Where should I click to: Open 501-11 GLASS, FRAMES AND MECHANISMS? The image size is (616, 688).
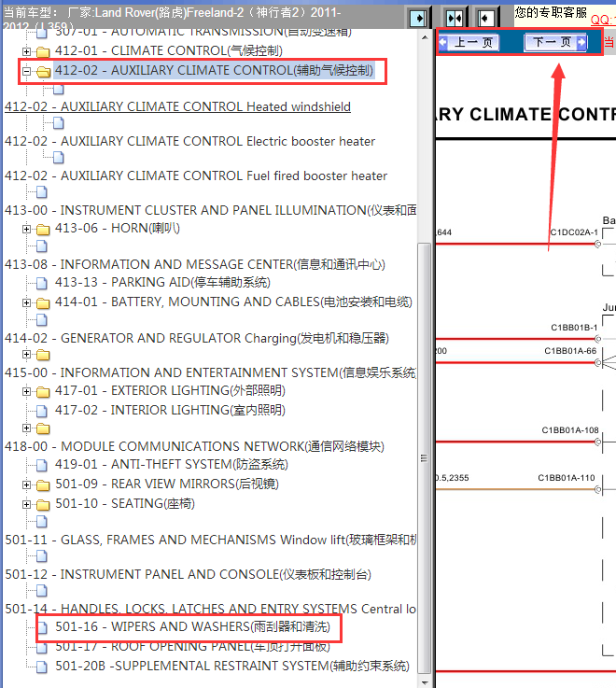click(211, 540)
